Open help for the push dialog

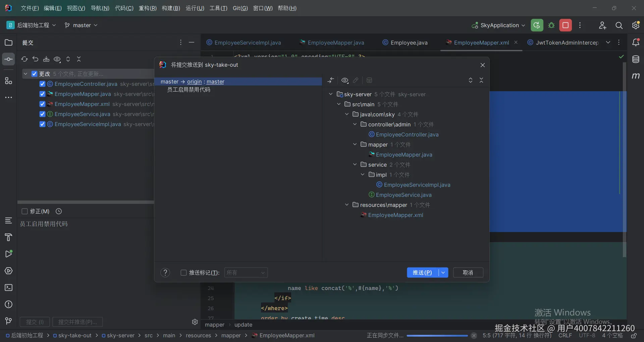165,273
